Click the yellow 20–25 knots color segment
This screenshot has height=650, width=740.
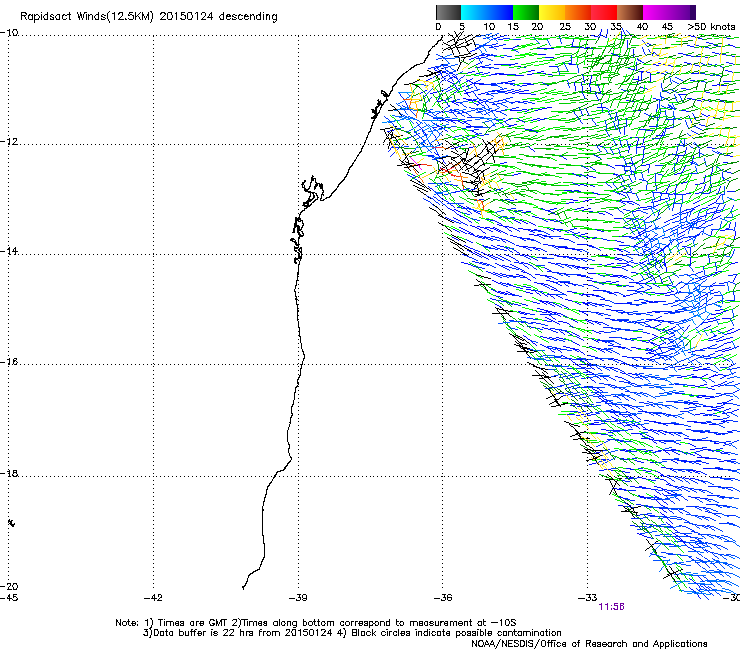pyautogui.click(x=552, y=12)
